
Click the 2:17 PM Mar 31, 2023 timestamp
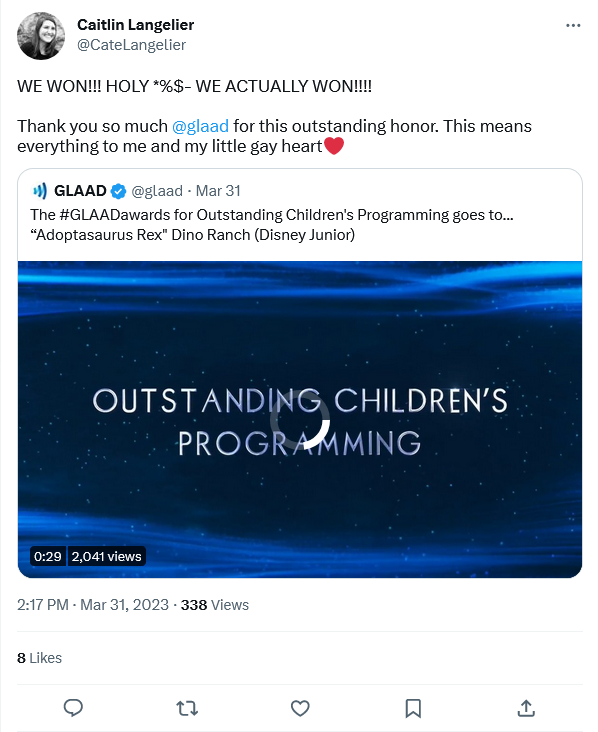[93, 605]
